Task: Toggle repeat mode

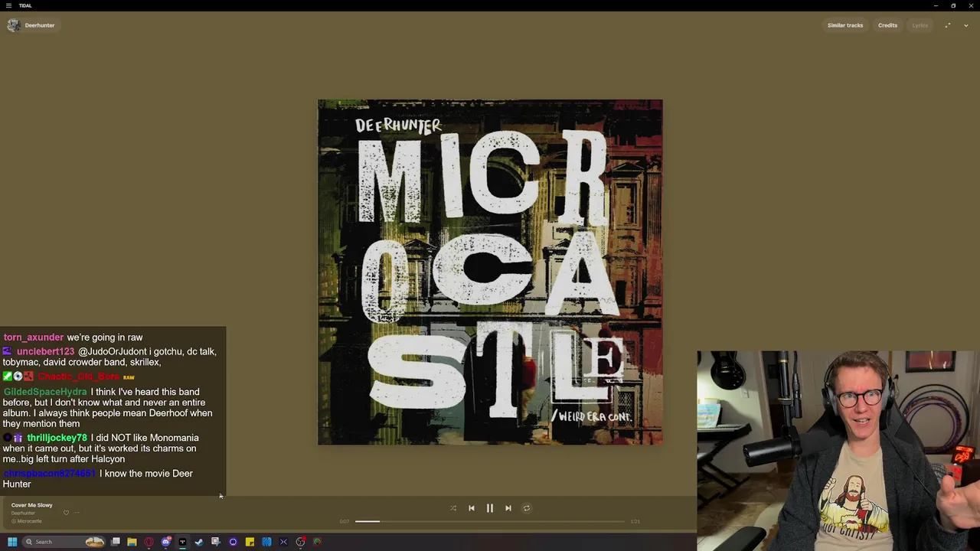Action: (527, 508)
